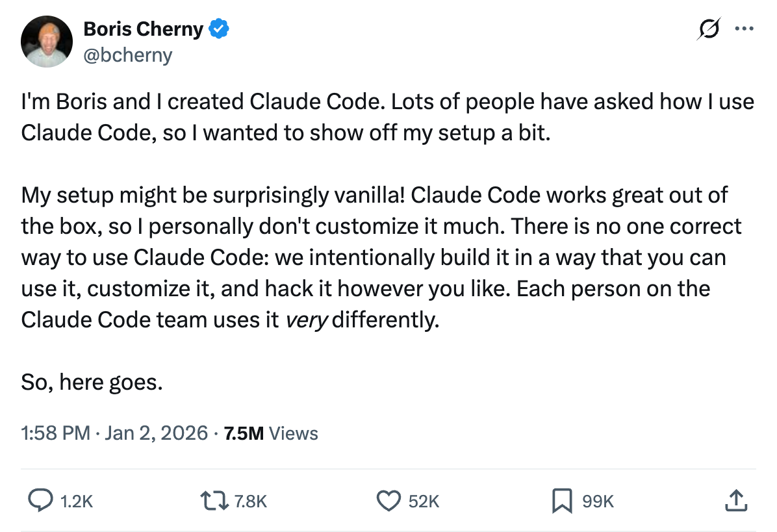Click the 1.2K reply count
The width and height of the screenshot is (777, 532).
click(77, 501)
